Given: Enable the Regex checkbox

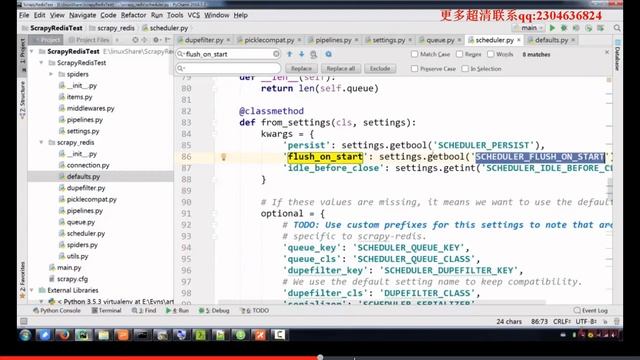Looking at the screenshot, I should (x=460, y=54).
